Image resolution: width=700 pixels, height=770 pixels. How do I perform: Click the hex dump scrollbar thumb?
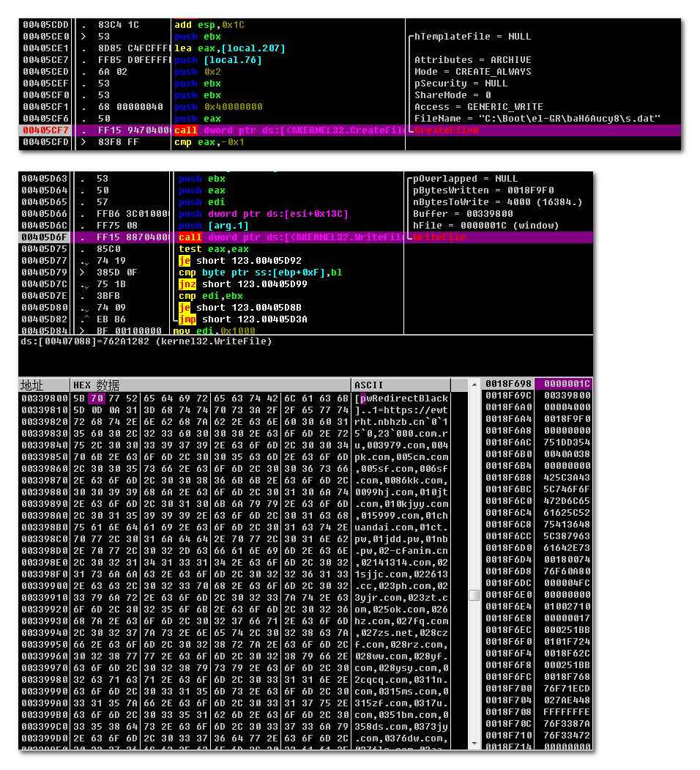click(x=474, y=595)
